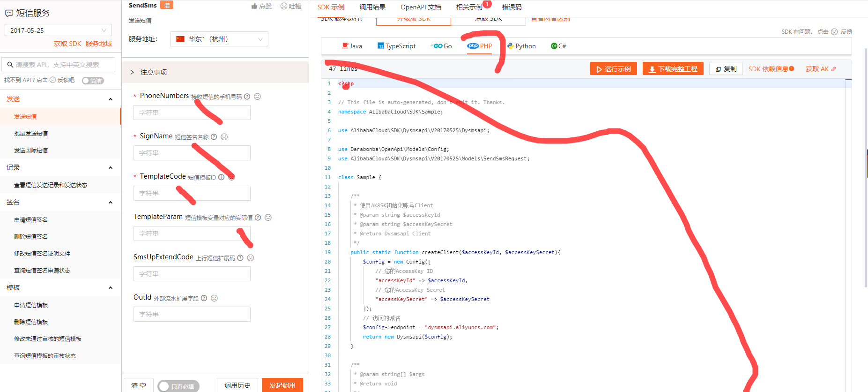Click the OutId input field
The image size is (868, 392).
(192, 314)
